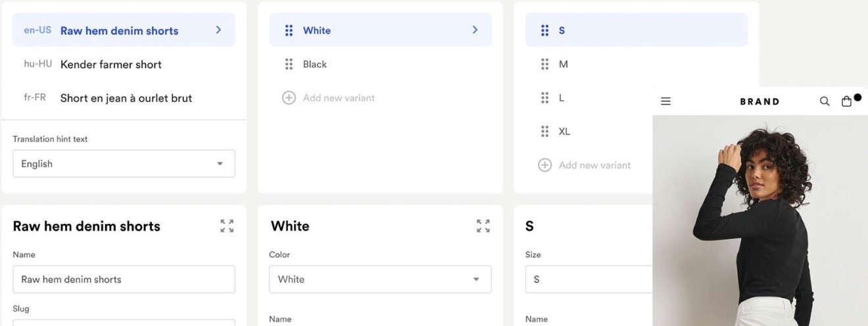The width and height of the screenshot is (868, 326).
Task: Click the search icon in BRAND preview
Action: [x=825, y=101]
